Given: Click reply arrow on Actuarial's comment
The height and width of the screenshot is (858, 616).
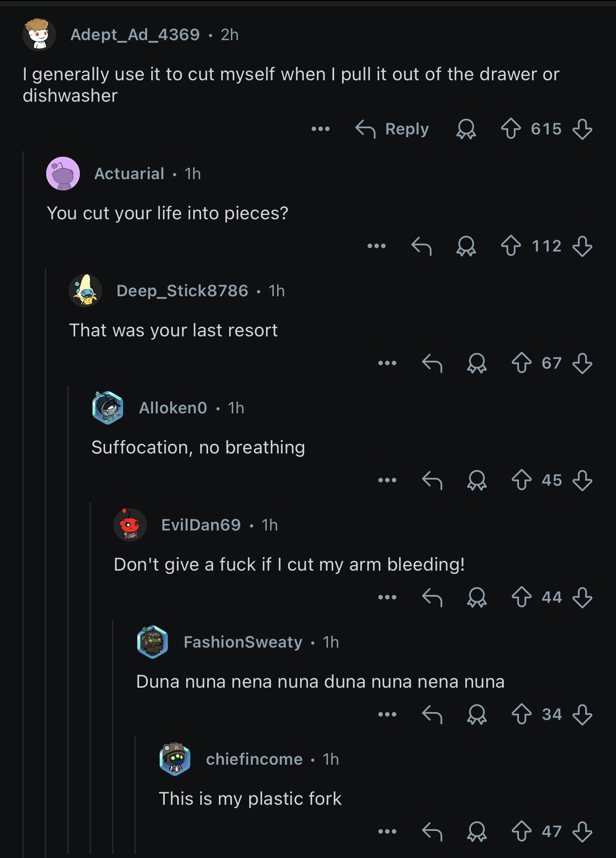Looking at the screenshot, I should pyautogui.click(x=421, y=246).
